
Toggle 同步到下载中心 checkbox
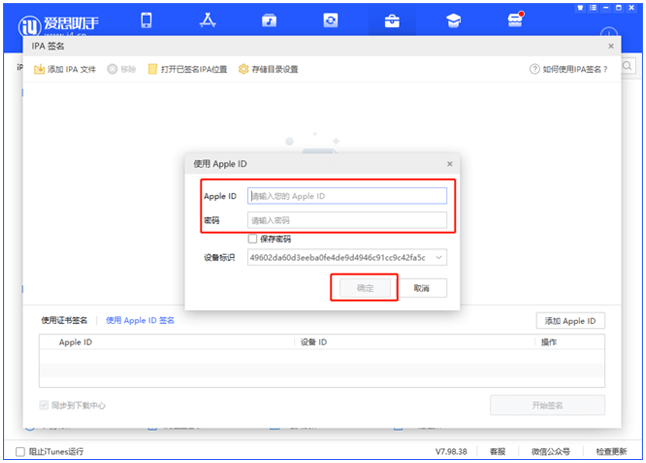coord(45,405)
